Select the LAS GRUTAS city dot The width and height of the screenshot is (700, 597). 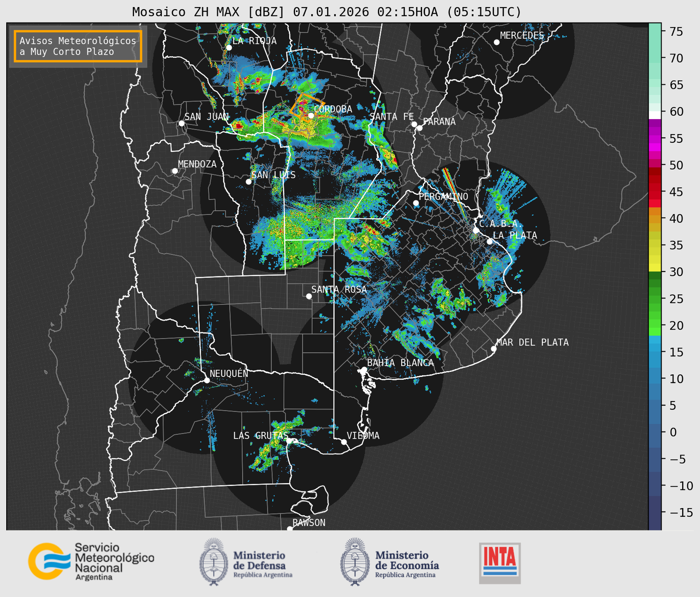290,441
